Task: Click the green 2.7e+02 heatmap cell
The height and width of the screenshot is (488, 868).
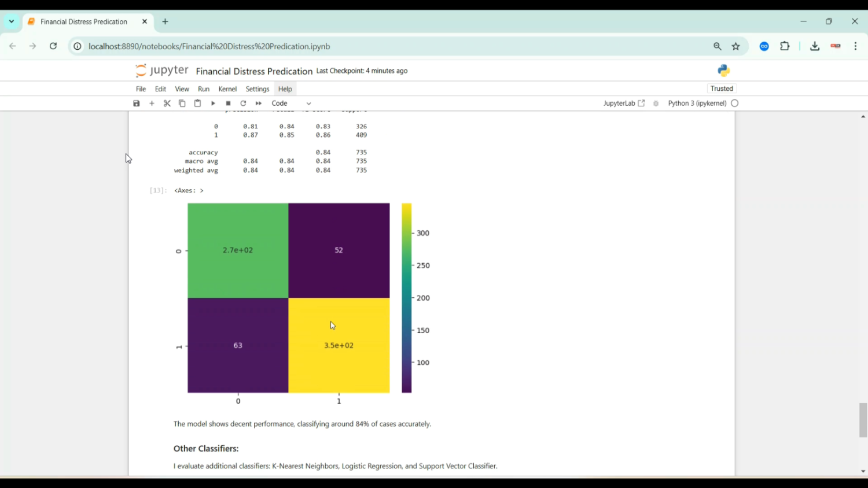Action: tap(238, 250)
